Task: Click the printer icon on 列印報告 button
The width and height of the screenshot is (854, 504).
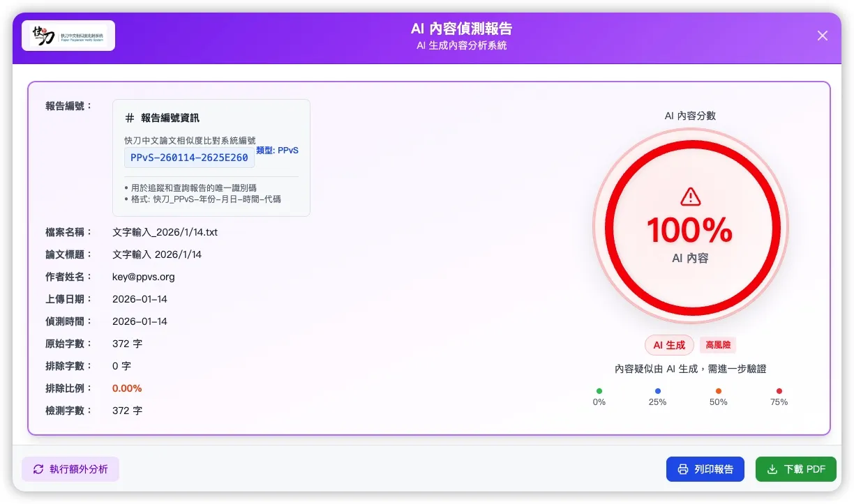Action: point(682,468)
